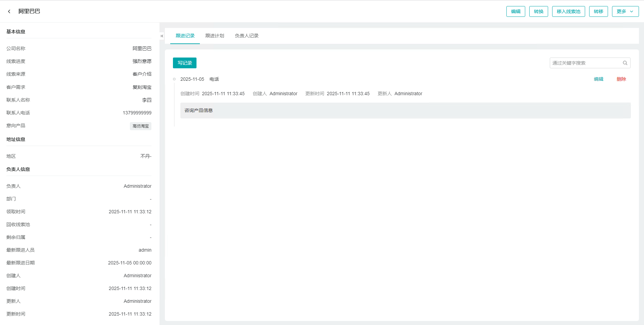
Task: Click the phone number 13799999999
Action: click(137, 113)
